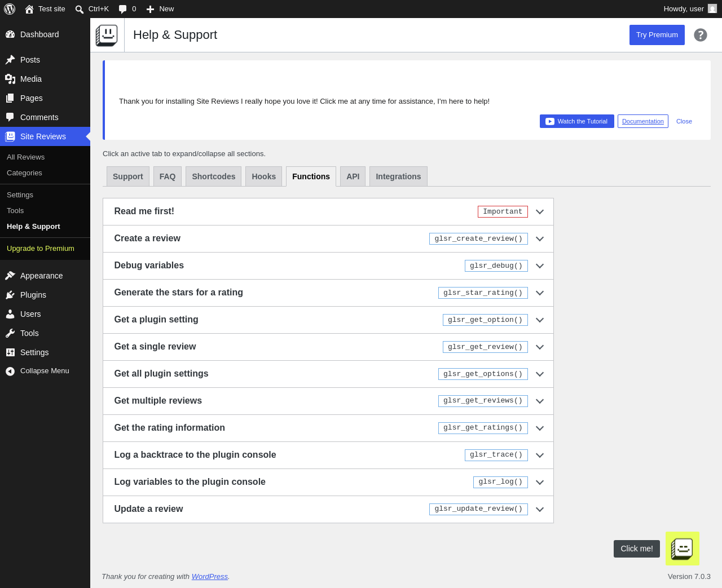The height and width of the screenshot is (588, 722).
Task: Click the Plugins plug icon
Action: click(10, 295)
